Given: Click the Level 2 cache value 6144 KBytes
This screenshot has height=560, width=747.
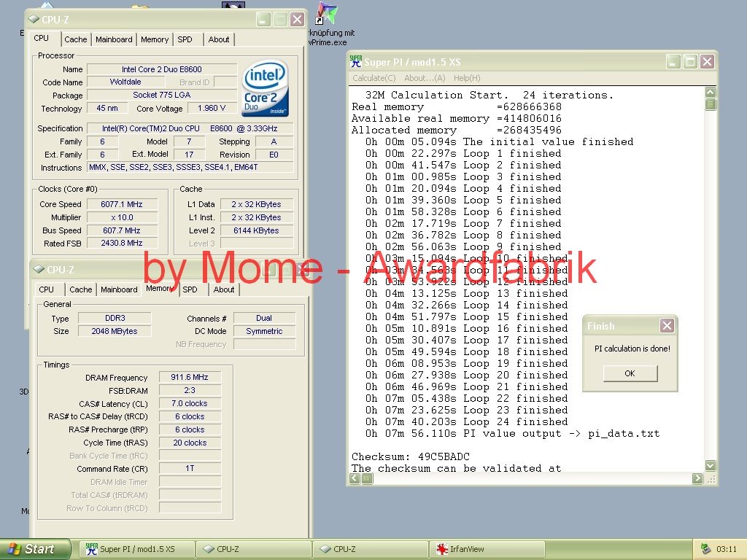Looking at the screenshot, I should coord(256,230).
